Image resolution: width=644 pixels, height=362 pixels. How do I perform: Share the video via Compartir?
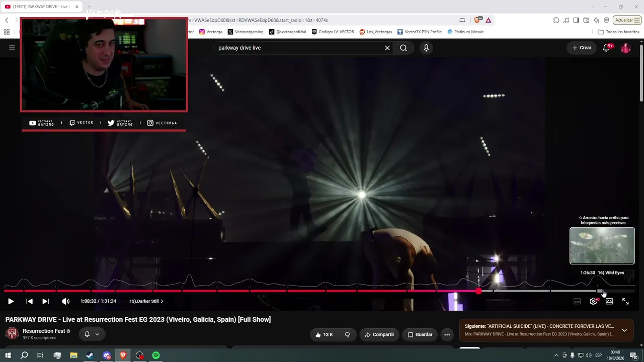coord(379,334)
